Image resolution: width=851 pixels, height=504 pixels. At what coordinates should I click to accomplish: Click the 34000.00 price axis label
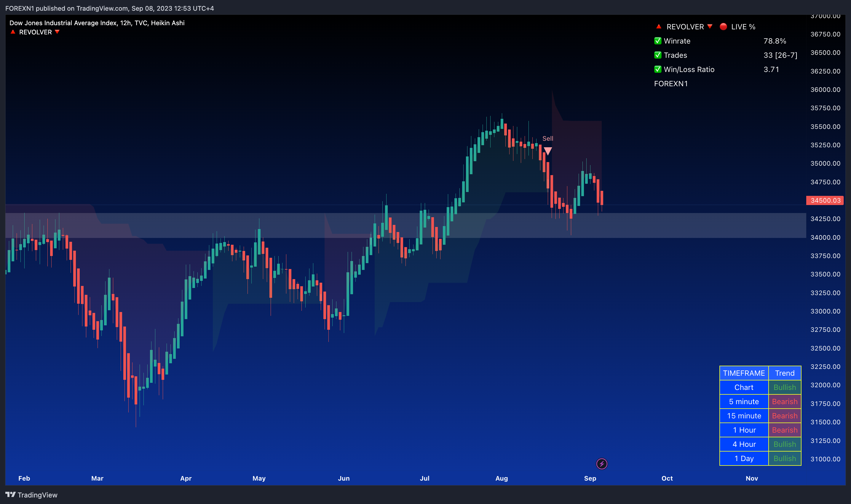(825, 237)
